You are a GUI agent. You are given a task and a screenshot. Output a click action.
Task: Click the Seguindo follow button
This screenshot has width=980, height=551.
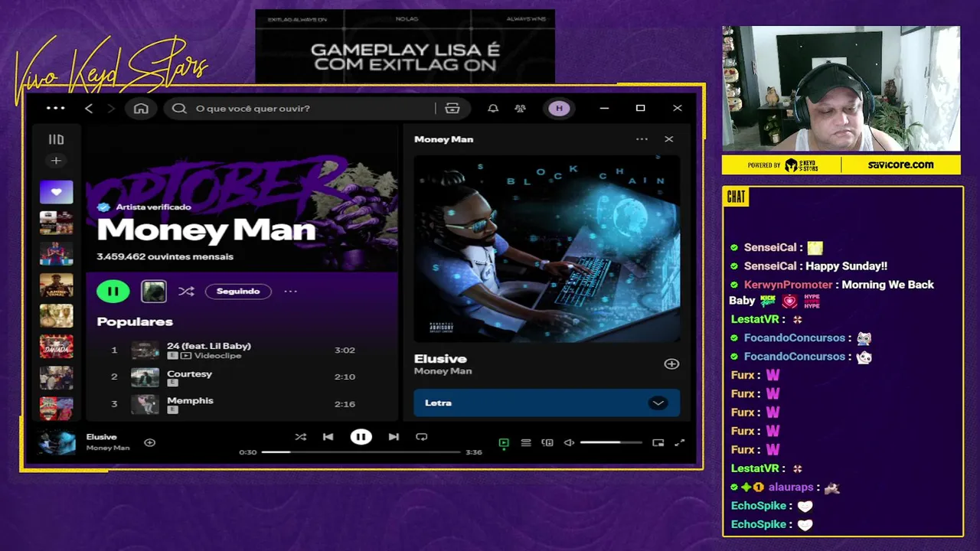238,291
